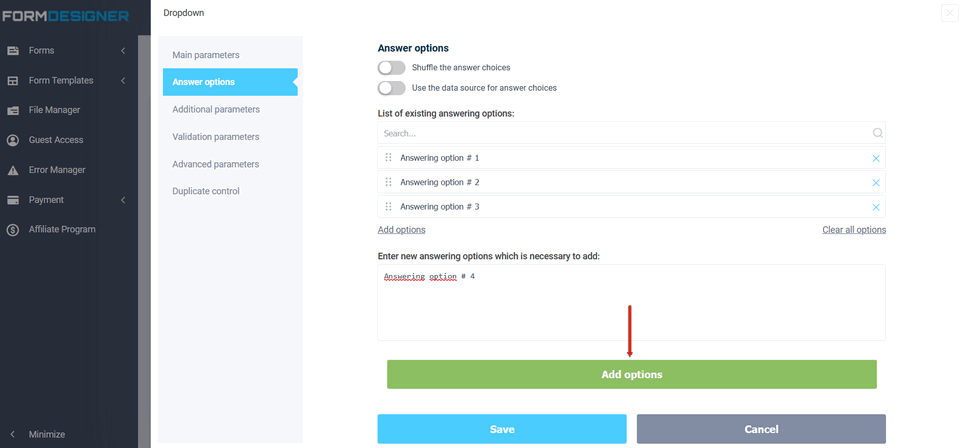Click the green Add options button

(x=631, y=374)
